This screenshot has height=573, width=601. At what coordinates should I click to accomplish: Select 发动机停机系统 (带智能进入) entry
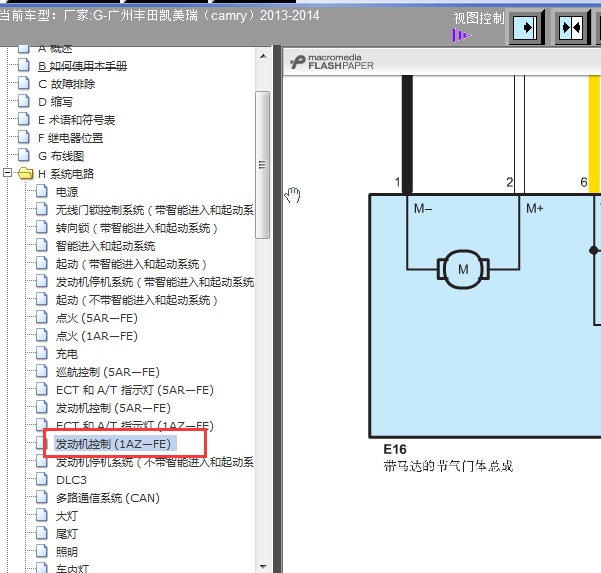154,282
